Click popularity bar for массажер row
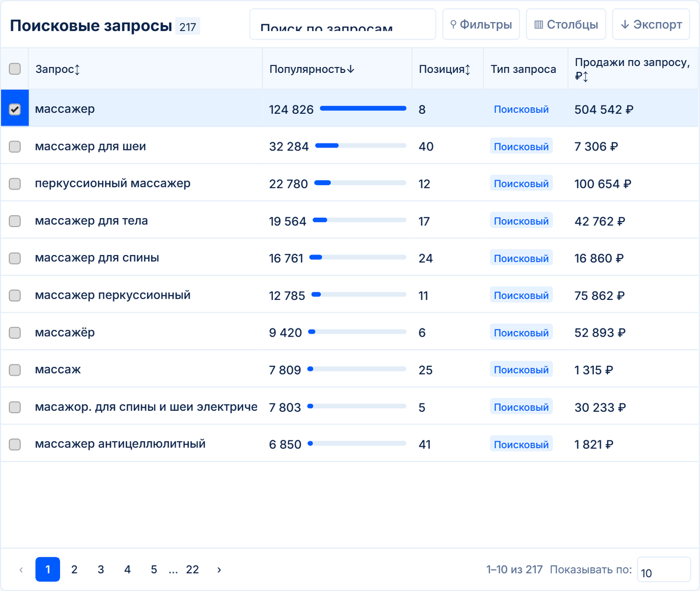Viewport: 700px width, 591px height. [363, 109]
